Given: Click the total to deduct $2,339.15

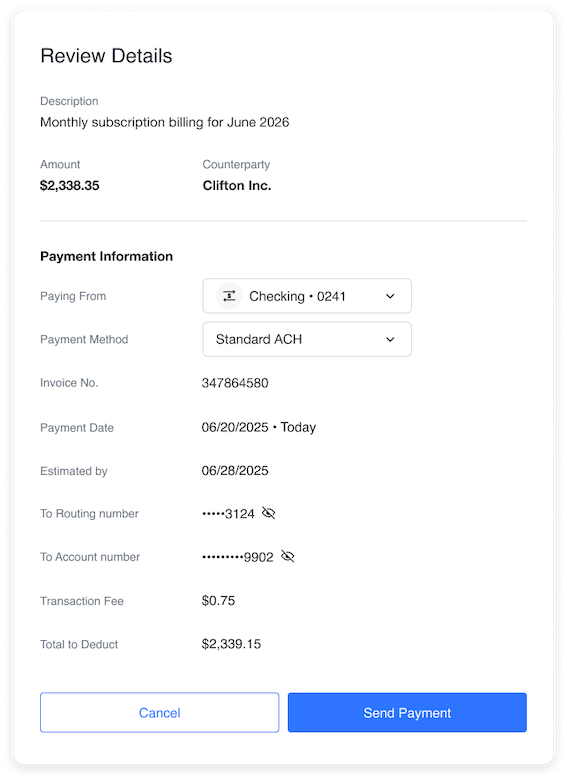Looking at the screenshot, I should pyautogui.click(x=231, y=644).
